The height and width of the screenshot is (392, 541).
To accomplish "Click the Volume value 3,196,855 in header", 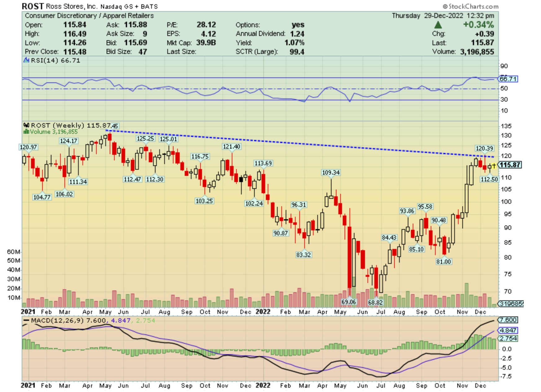I will [477, 52].
